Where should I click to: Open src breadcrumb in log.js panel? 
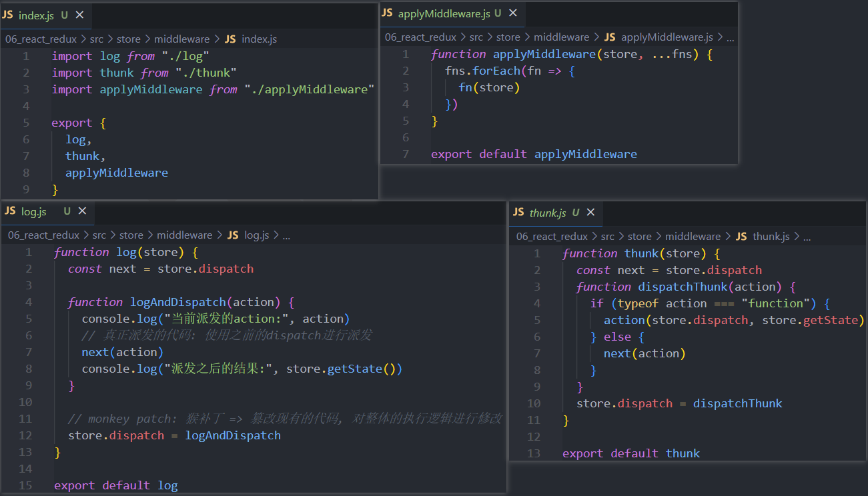click(99, 235)
